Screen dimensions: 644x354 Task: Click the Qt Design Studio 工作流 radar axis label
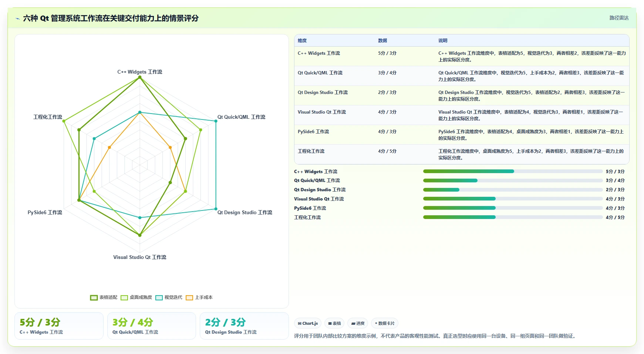245,212
